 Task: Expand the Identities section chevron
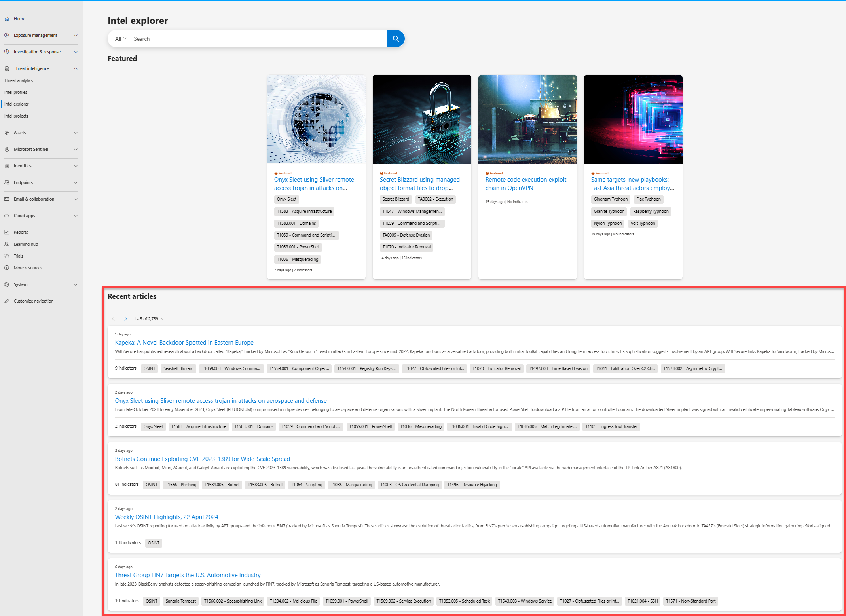[76, 166]
